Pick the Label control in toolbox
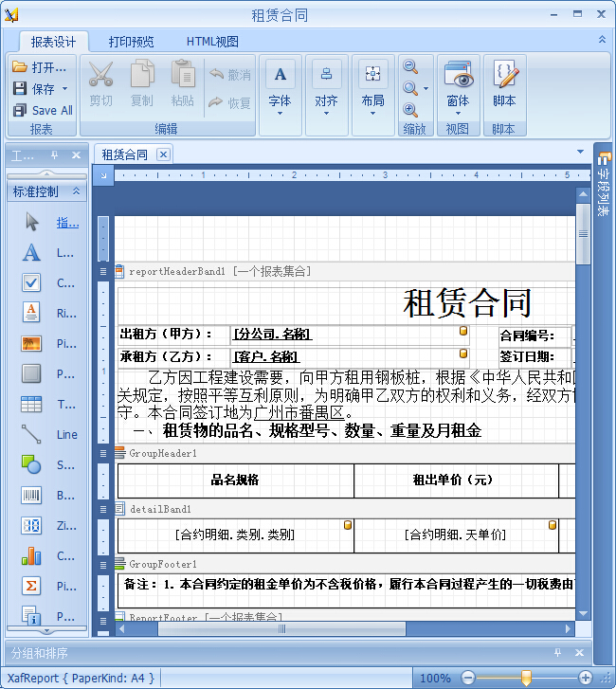The width and height of the screenshot is (616, 689). point(32,253)
